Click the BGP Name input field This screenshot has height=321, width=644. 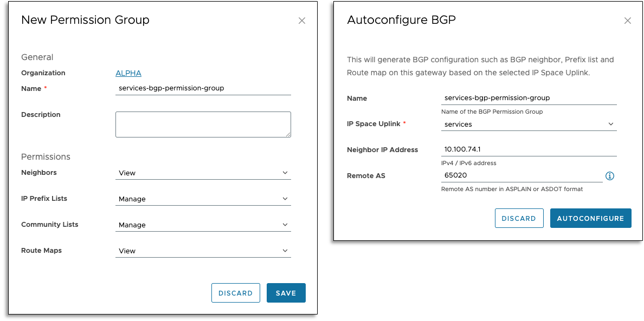pyautogui.click(x=529, y=98)
